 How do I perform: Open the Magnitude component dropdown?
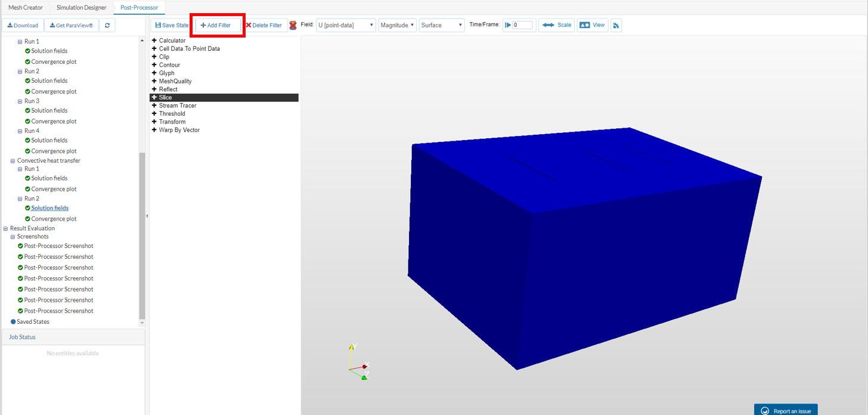click(x=398, y=25)
